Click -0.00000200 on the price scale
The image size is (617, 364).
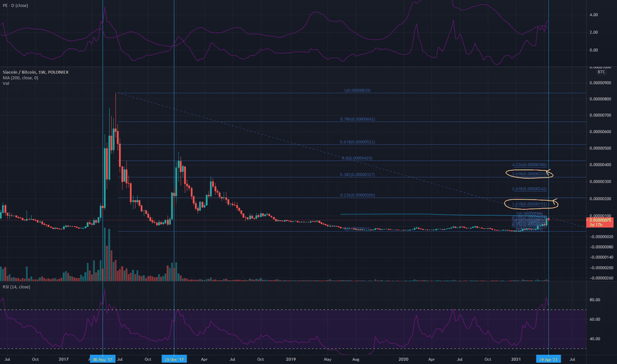coord(601,267)
